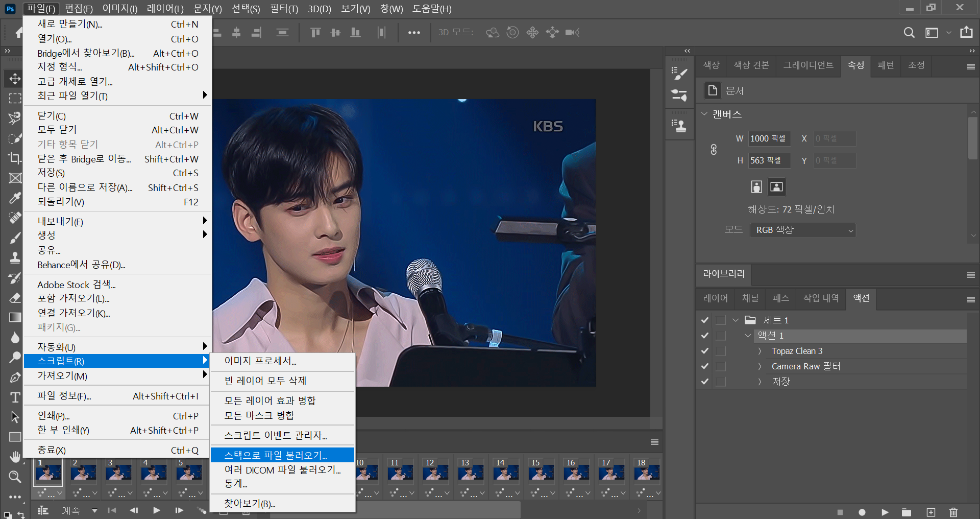The image size is (980, 519).
Task: Select the Move tool in the toolbar
Action: 15,79
